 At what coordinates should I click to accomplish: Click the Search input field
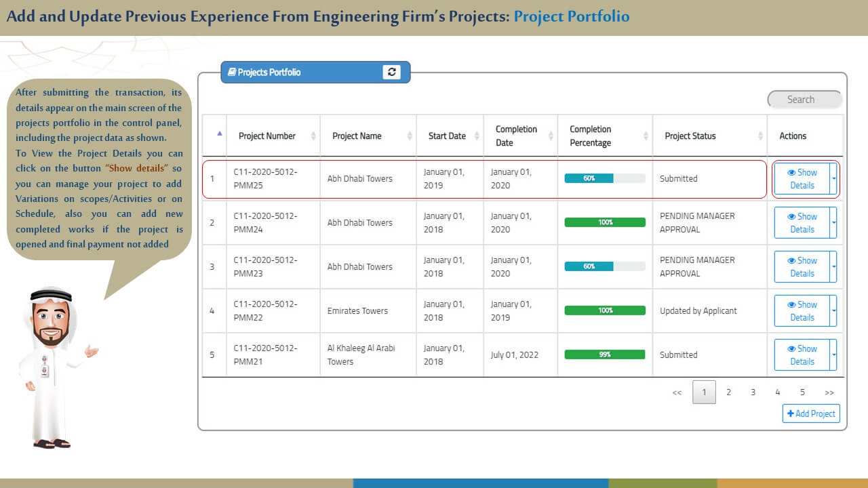[x=804, y=100]
